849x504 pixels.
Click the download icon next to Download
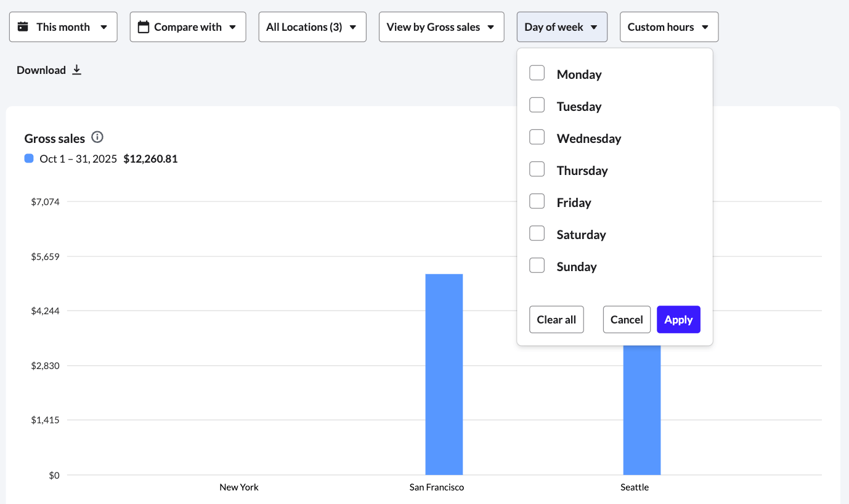tap(76, 70)
